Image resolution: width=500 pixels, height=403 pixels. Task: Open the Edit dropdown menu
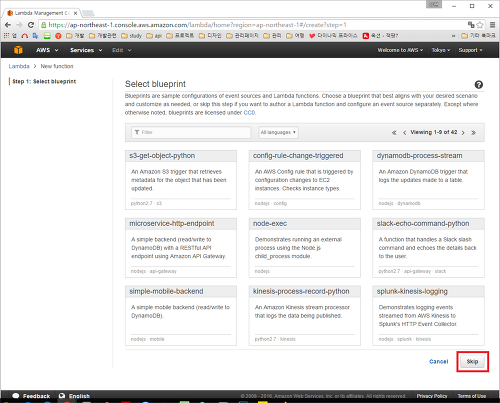click(x=122, y=50)
